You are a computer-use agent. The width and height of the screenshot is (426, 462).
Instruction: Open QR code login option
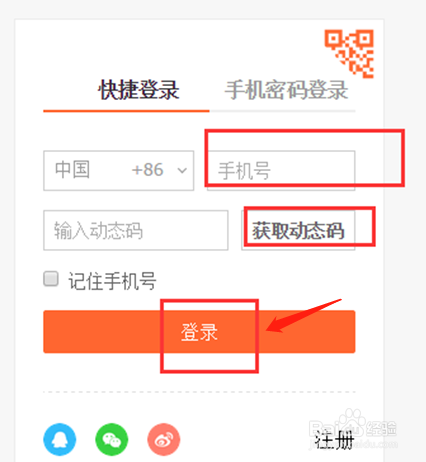tap(349, 53)
